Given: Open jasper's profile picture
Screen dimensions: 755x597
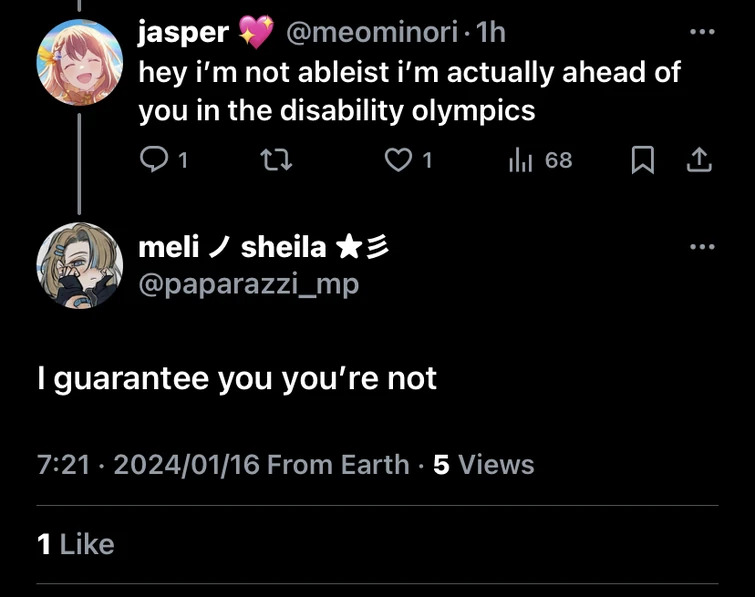Looking at the screenshot, I should (79, 62).
